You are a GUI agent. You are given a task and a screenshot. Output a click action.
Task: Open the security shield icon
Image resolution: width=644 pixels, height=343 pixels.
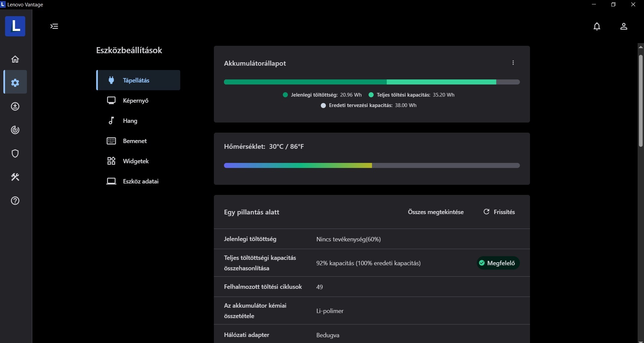point(15,154)
